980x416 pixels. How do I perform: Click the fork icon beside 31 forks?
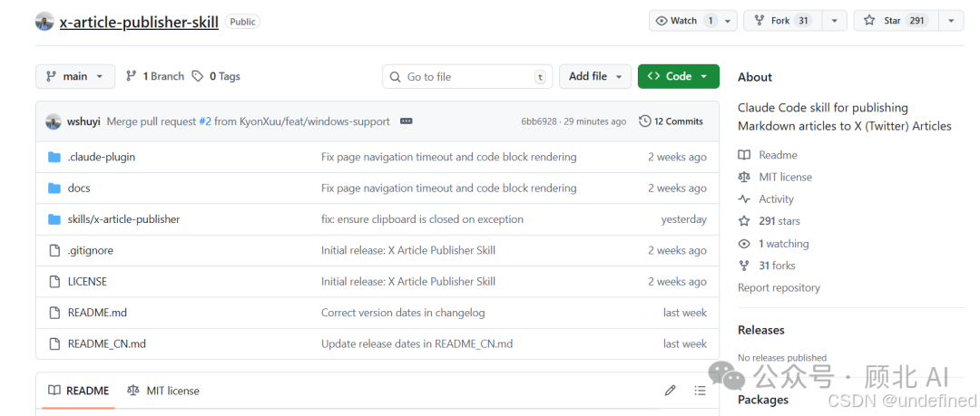click(x=744, y=266)
